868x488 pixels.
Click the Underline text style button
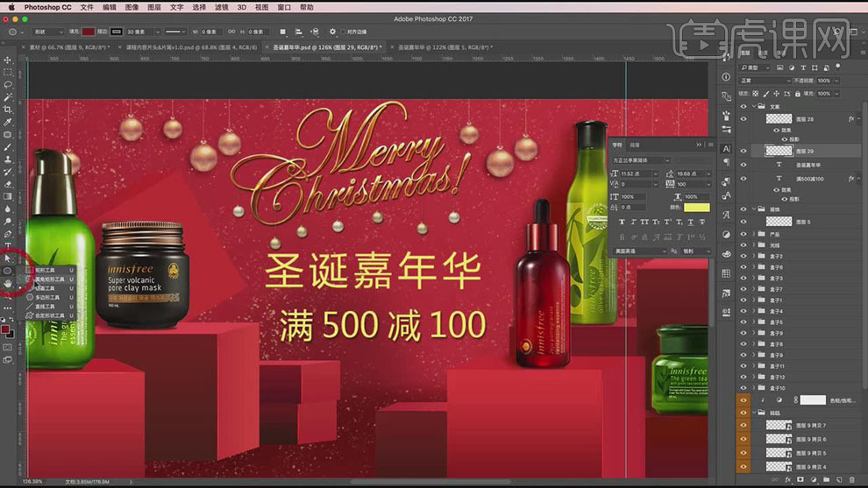click(690, 222)
